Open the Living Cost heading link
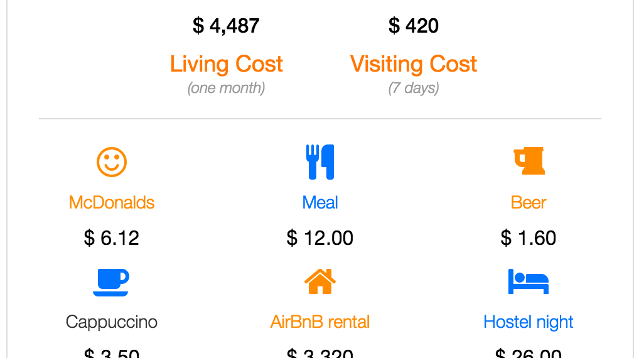 click(x=227, y=64)
